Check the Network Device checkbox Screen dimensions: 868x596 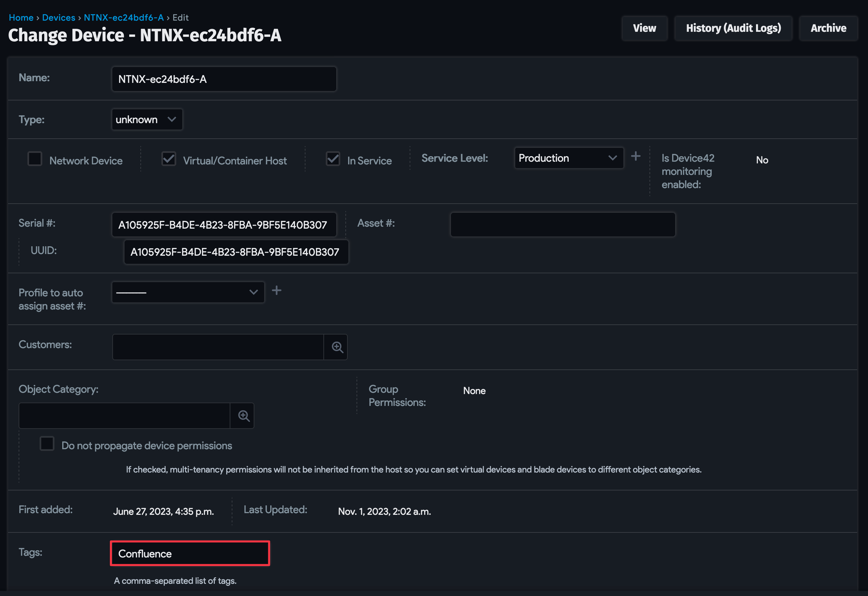click(x=35, y=159)
